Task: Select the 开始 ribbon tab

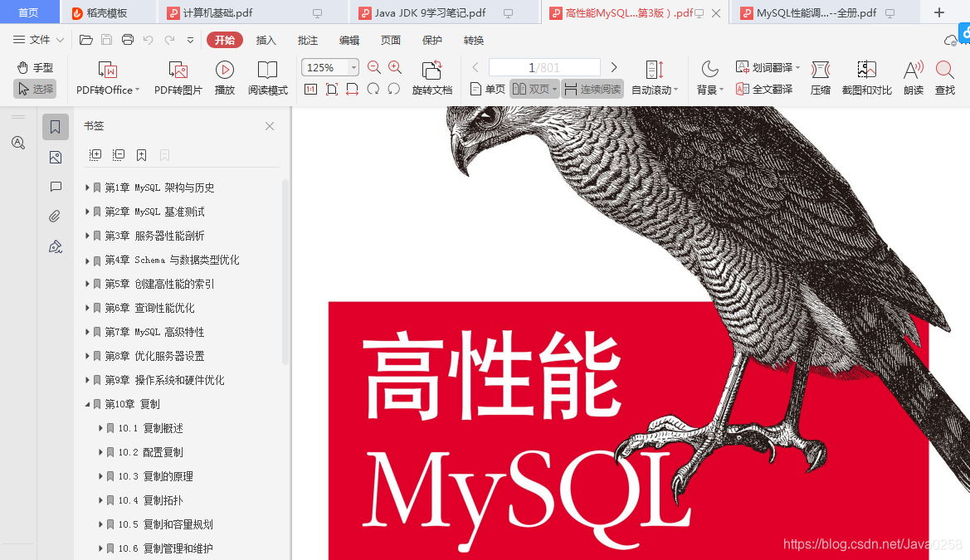Action: coord(225,40)
